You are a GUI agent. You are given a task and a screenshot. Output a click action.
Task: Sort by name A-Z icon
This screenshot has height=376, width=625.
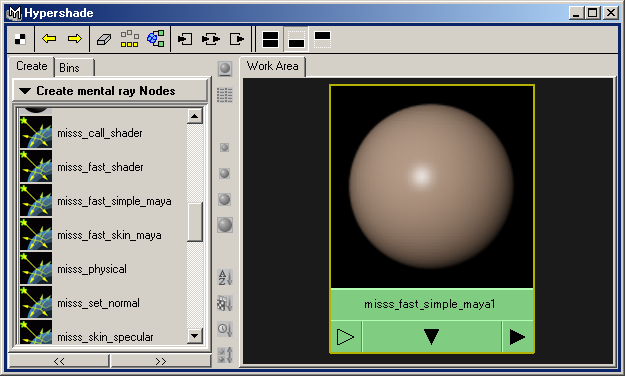[x=225, y=278]
